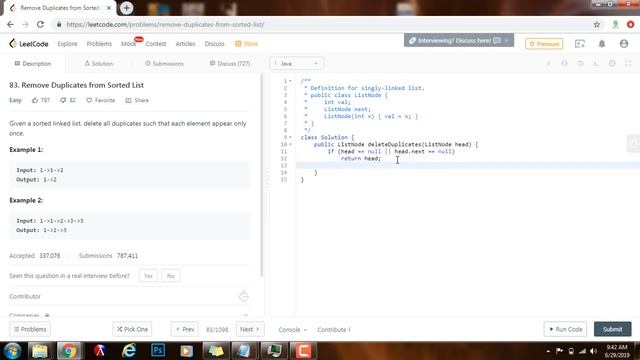Click the thumbs down dislike icon

click(x=63, y=100)
